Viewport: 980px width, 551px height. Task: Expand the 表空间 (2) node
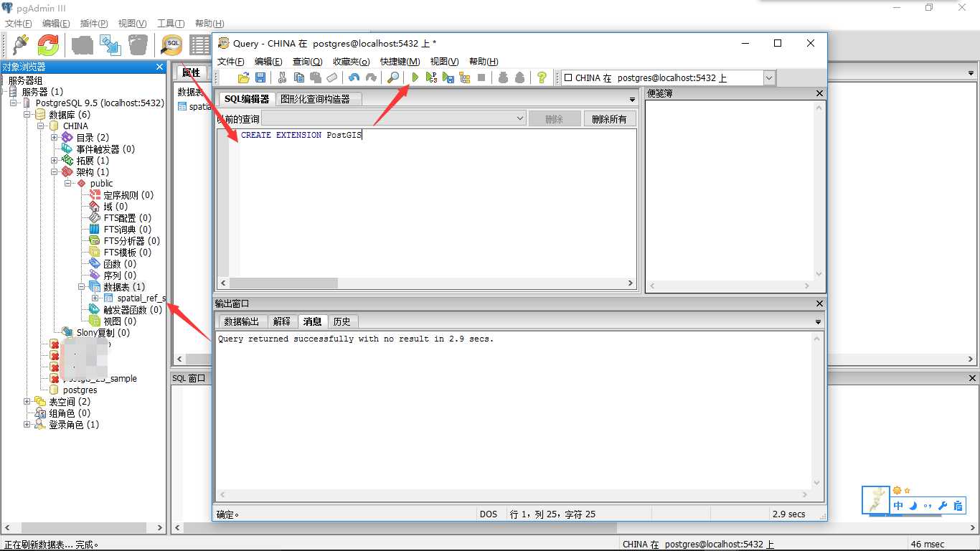(x=27, y=401)
